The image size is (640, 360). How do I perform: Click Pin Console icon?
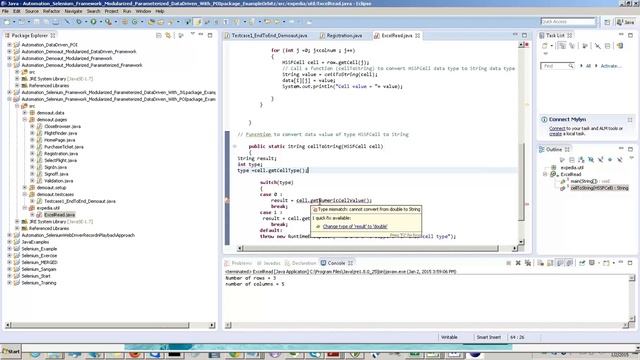tap(582, 263)
